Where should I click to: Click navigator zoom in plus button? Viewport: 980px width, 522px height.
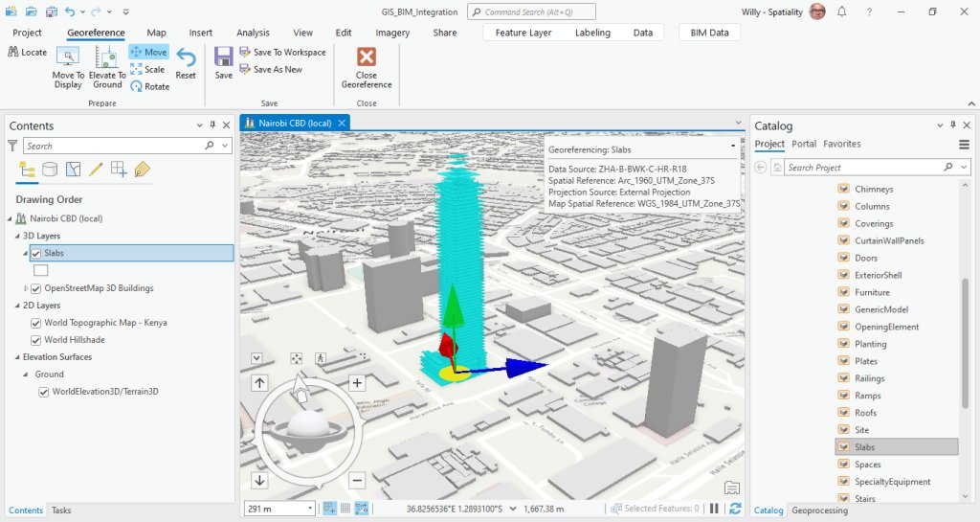coord(357,383)
